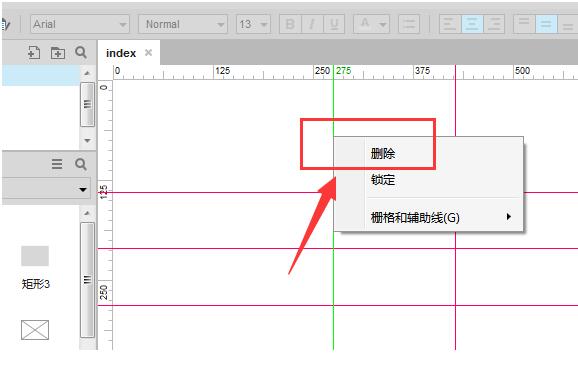This screenshot has height=371, width=578.
Task: Click the bullet list icon
Action: point(409,24)
